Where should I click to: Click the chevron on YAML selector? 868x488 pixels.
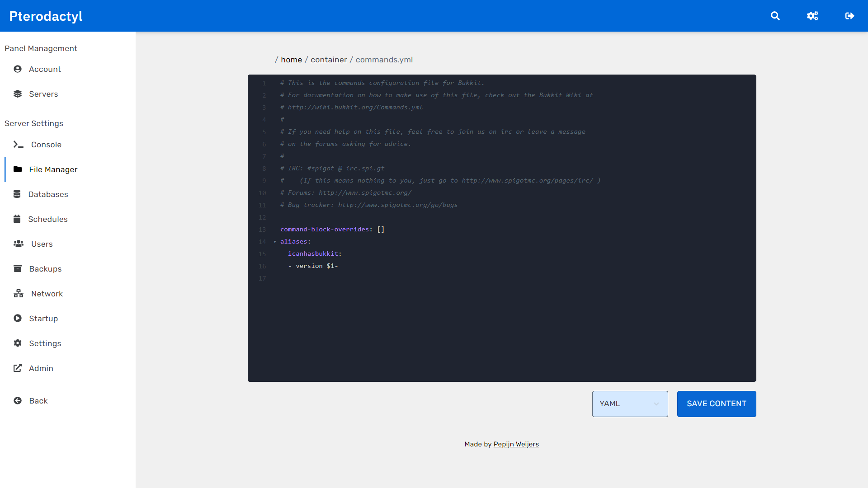pos(656,404)
